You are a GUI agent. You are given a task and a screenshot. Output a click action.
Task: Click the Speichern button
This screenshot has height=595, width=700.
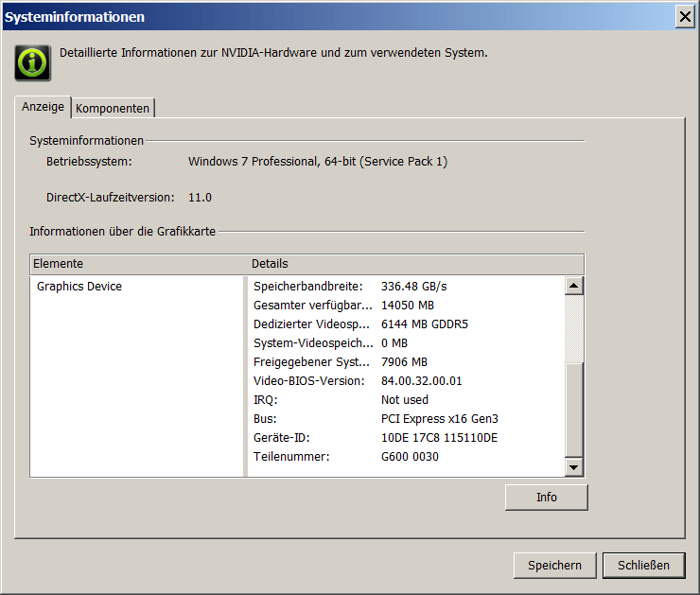(x=555, y=566)
